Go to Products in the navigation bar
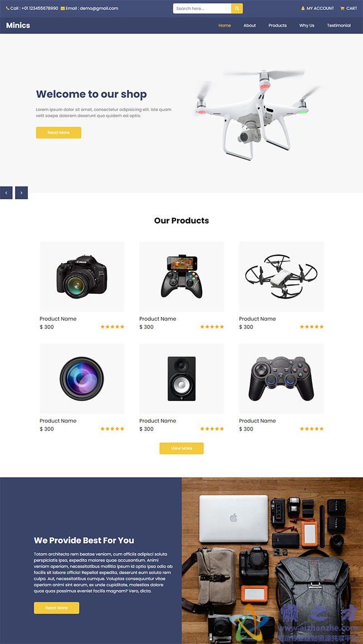The image size is (363, 644). [278, 26]
